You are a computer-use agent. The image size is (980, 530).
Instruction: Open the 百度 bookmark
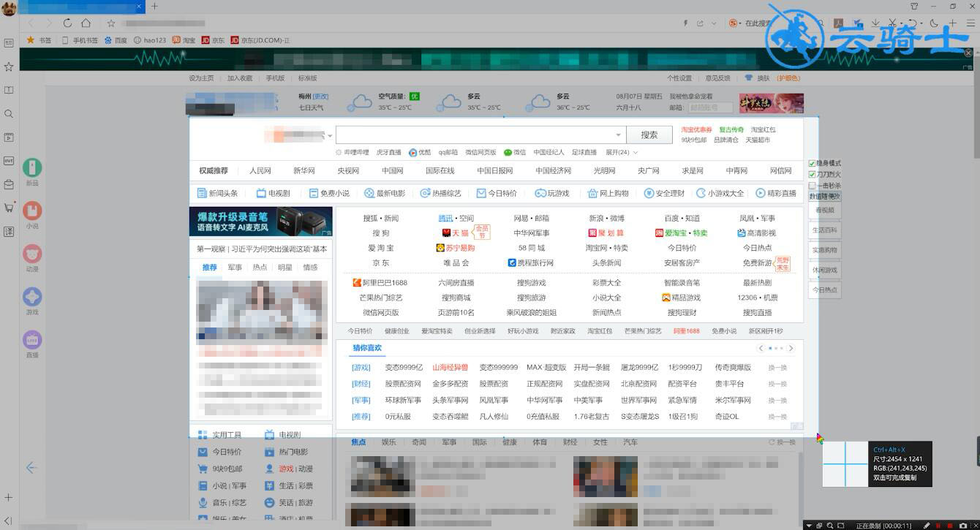pyautogui.click(x=116, y=40)
